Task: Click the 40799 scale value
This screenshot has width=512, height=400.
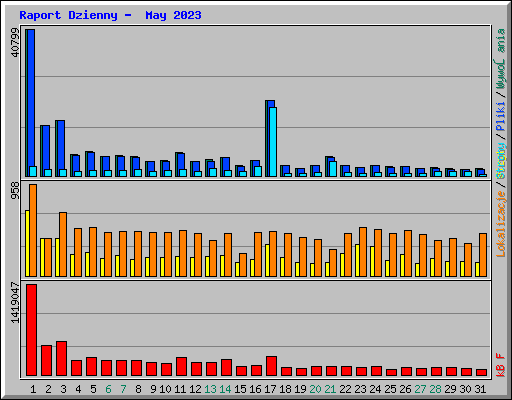Action: tap(15, 43)
